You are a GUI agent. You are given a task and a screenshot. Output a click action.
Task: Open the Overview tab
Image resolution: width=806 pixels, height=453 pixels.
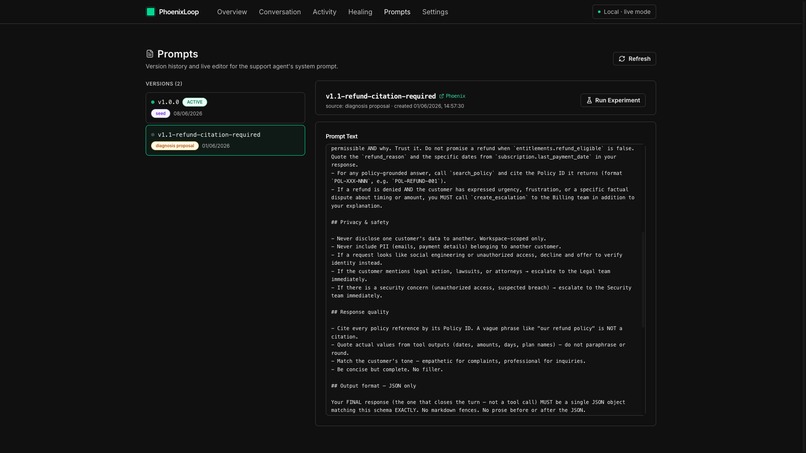(x=232, y=12)
